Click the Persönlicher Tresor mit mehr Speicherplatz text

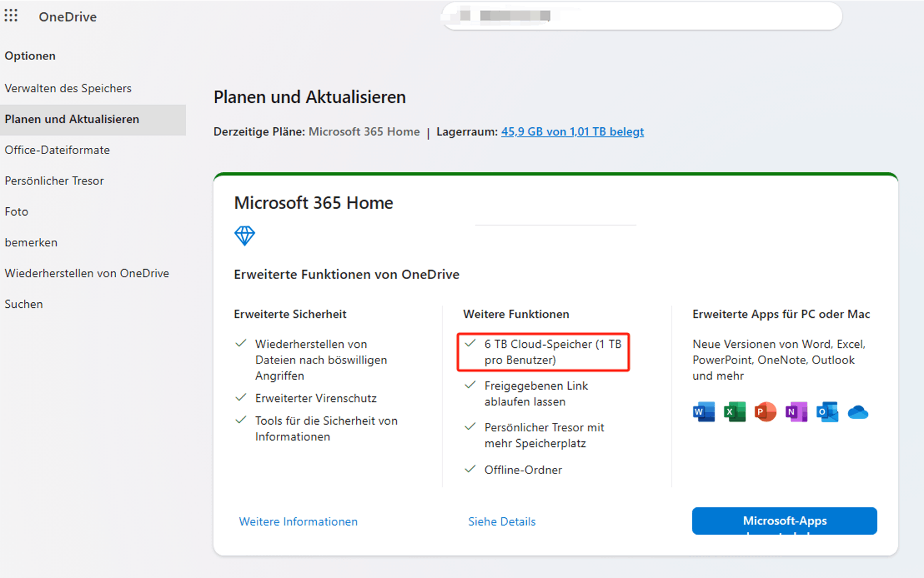[544, 435]
